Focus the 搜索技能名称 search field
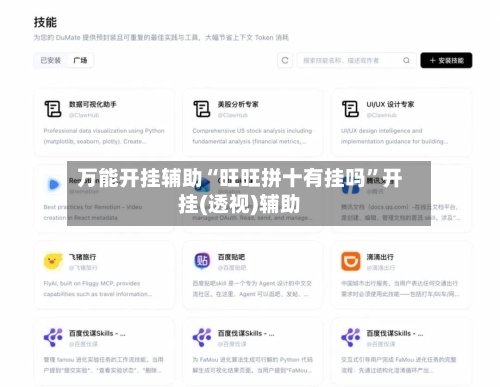Screen dimensions: 500x387 point(356,60)
